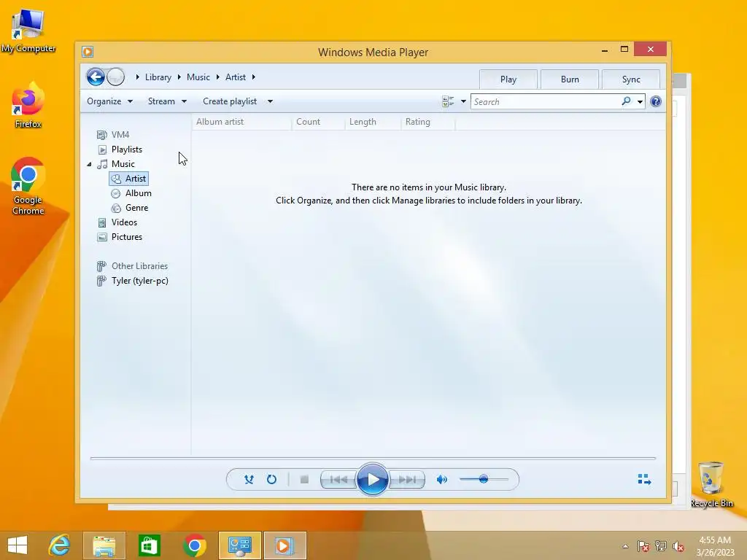Viewport: 747px width, 560px height.
Task: Open My Computer desktop icon
Action: point(28,30)
